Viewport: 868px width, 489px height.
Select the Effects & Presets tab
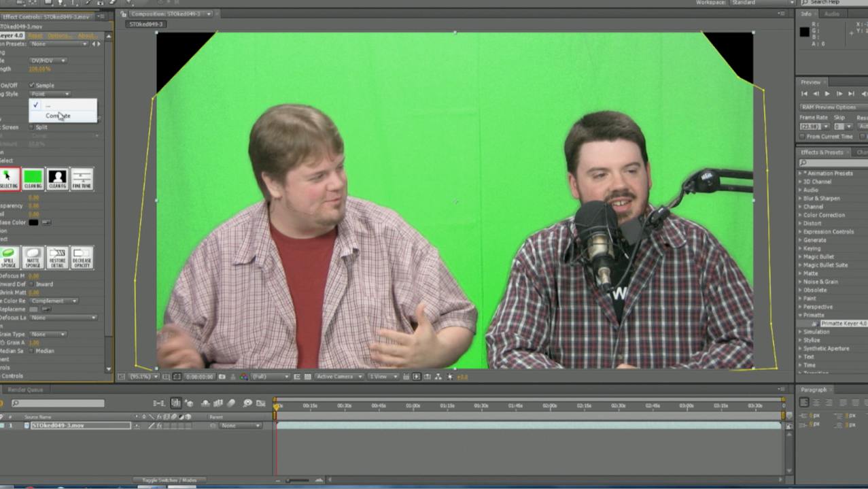821,152
